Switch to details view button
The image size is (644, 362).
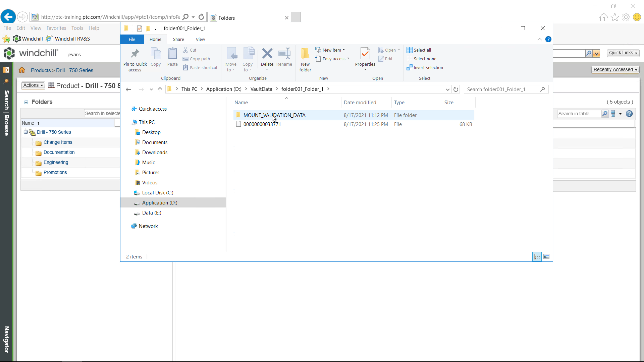point(537,256)
